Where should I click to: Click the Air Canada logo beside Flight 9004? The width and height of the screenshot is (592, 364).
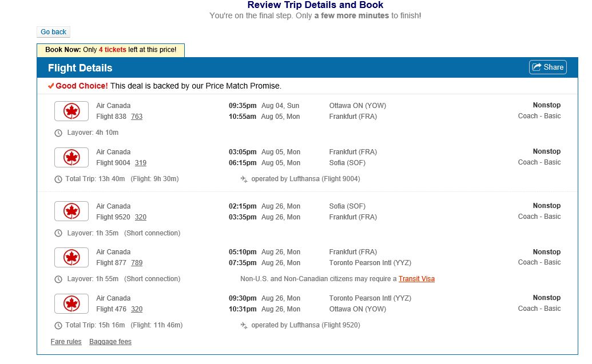point(71,157)
